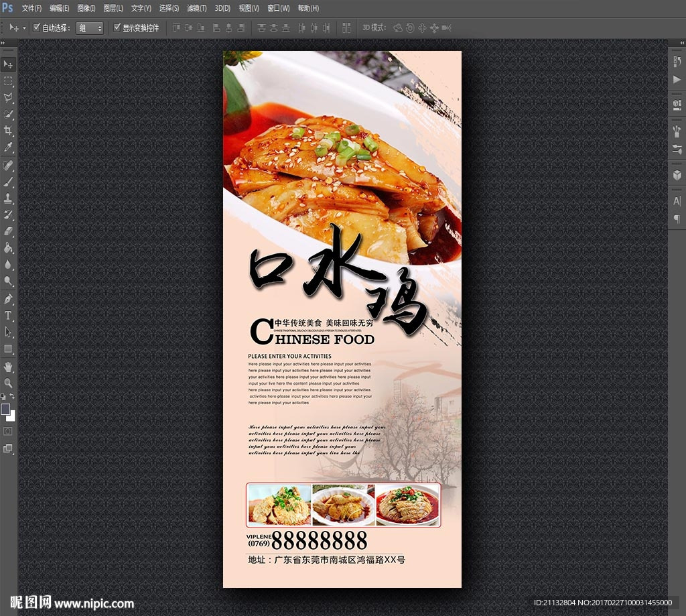686x616 pixels.
Task: Select the Rectangle shape tool
Action: click(8, 349)
